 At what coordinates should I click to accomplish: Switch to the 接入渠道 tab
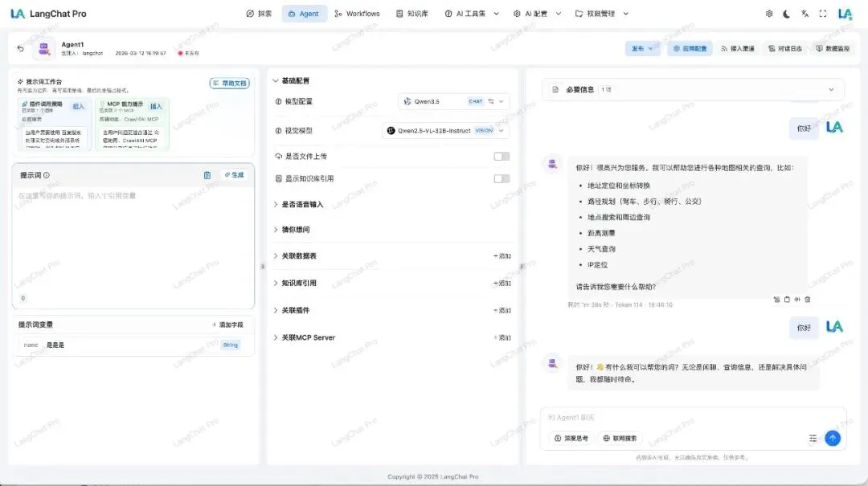point(738,49)
